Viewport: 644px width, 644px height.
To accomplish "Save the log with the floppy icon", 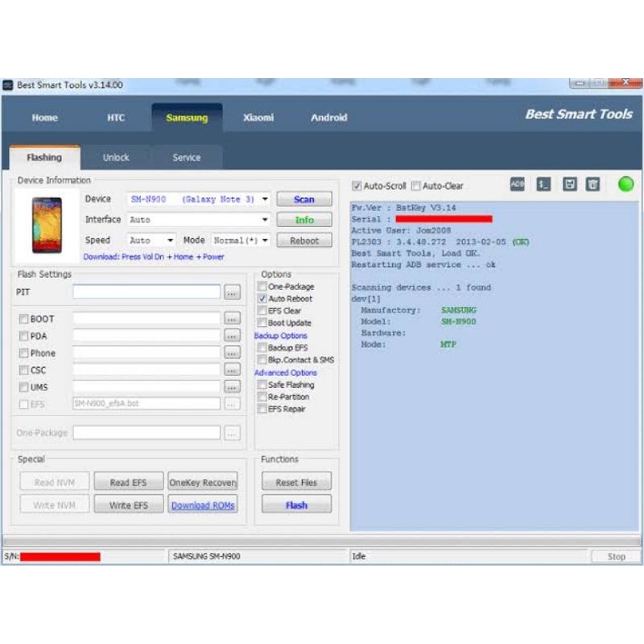I will pyautogui.click(x=570, y=184).
